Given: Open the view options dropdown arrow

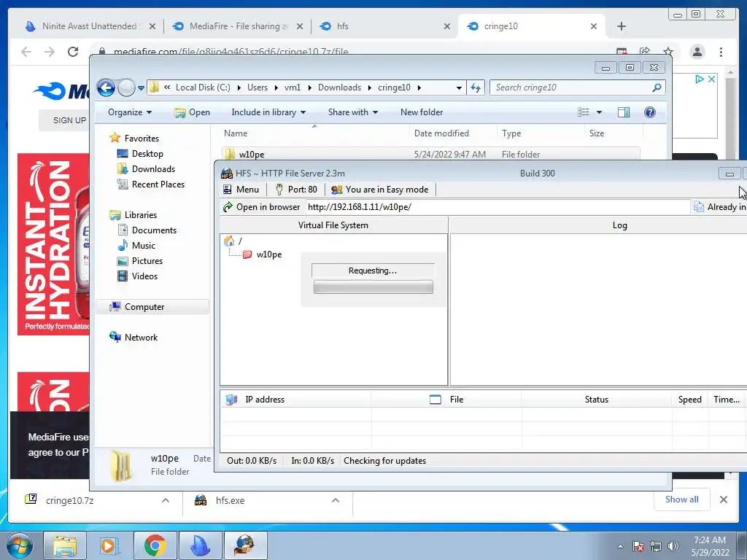Looking at the screenshot, I should pos(600,112).
